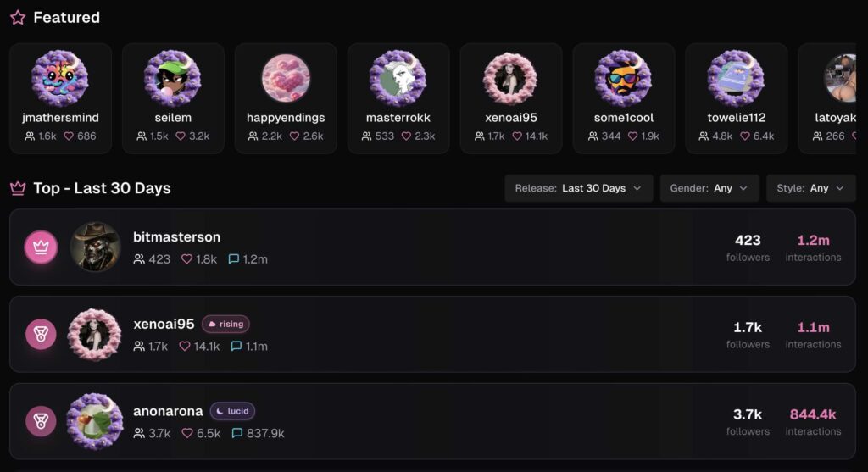This screenshot has width=868, height=472.
Task: Click the some1cool featured avatar
Action: (623, 78)
